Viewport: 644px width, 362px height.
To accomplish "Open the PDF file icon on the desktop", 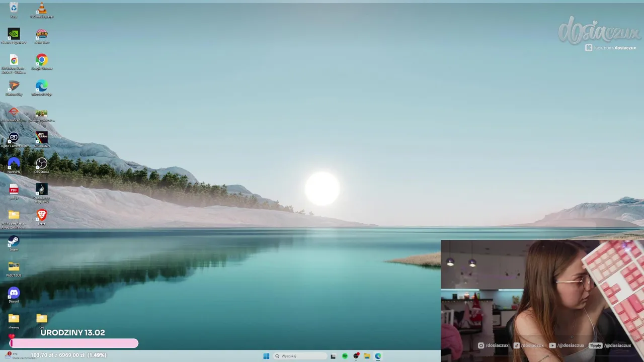I will (x=14, y=192).
